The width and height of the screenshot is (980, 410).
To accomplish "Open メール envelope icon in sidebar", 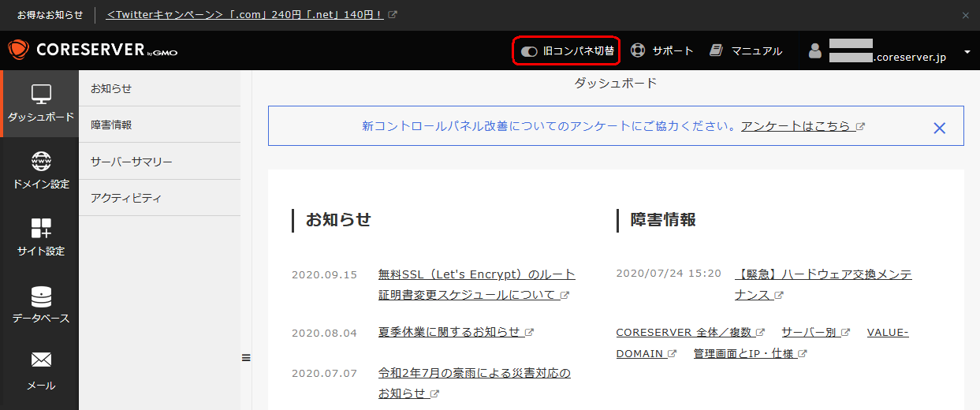I will 41,360.
